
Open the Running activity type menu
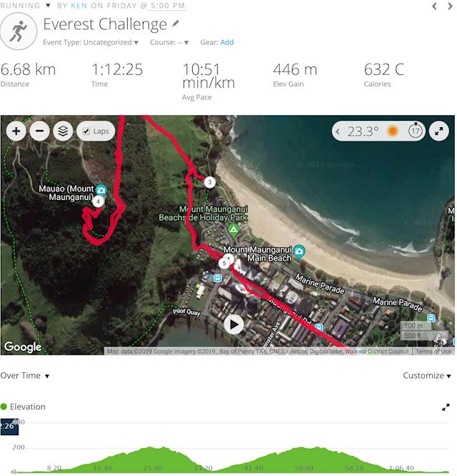pos(25,6)
